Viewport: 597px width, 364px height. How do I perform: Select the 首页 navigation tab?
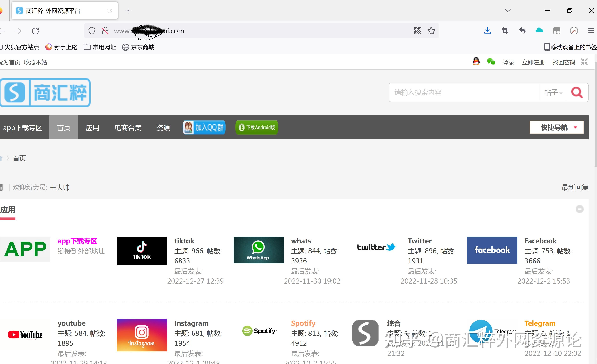coord(64,127)
